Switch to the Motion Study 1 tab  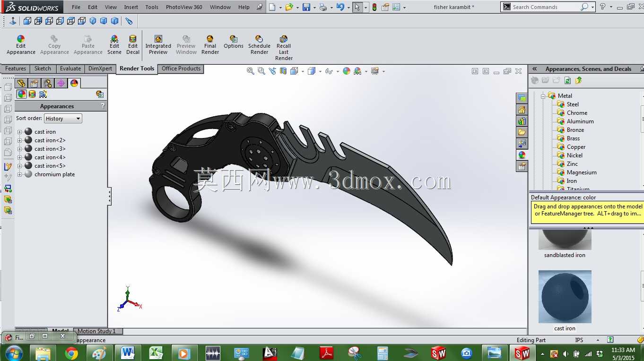click(96, 331)
